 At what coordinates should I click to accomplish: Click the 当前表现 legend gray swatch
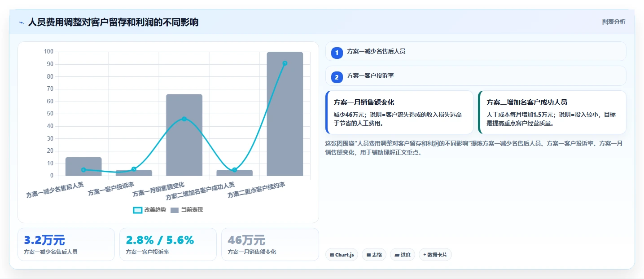(x=175, y=210)
